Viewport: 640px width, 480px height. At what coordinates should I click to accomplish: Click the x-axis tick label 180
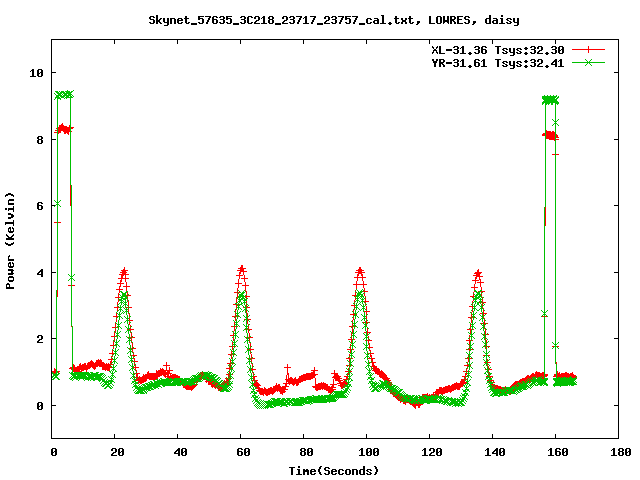tap(620, 452)
